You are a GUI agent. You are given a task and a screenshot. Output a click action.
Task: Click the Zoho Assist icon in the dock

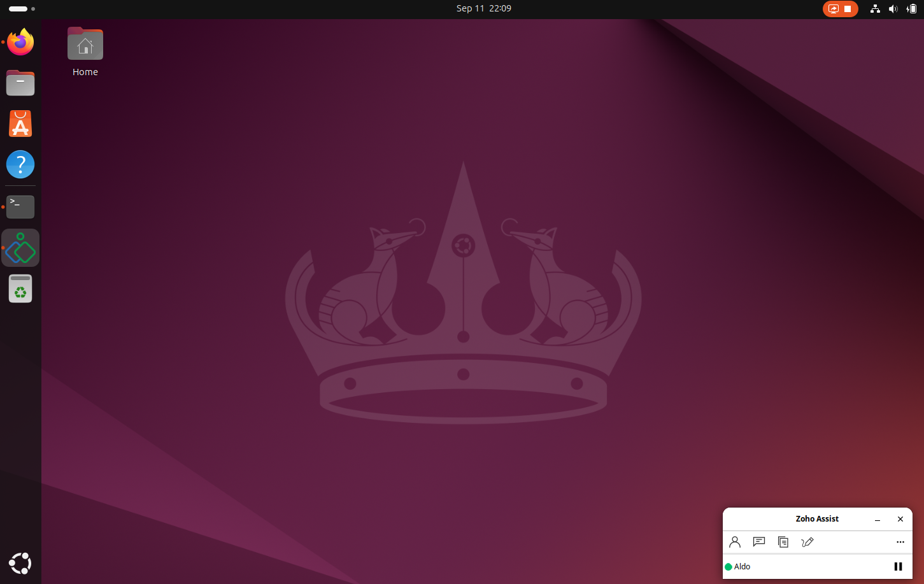pos(20,248)
